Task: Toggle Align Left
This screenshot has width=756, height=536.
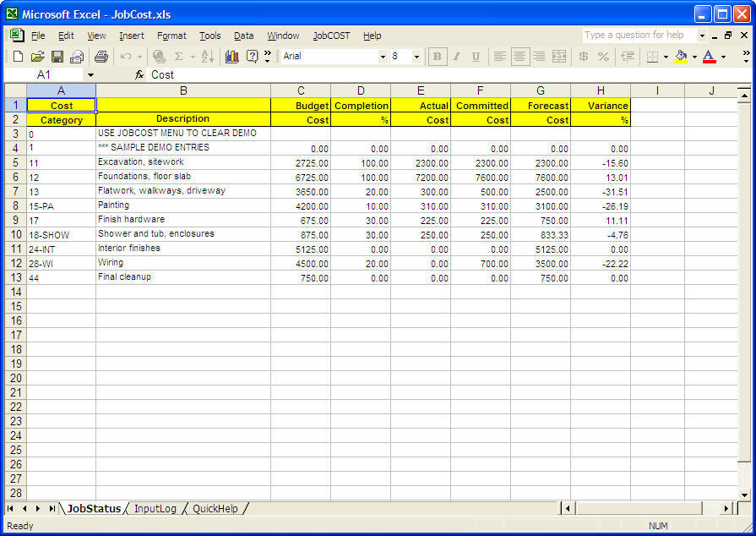Action: 500,57
